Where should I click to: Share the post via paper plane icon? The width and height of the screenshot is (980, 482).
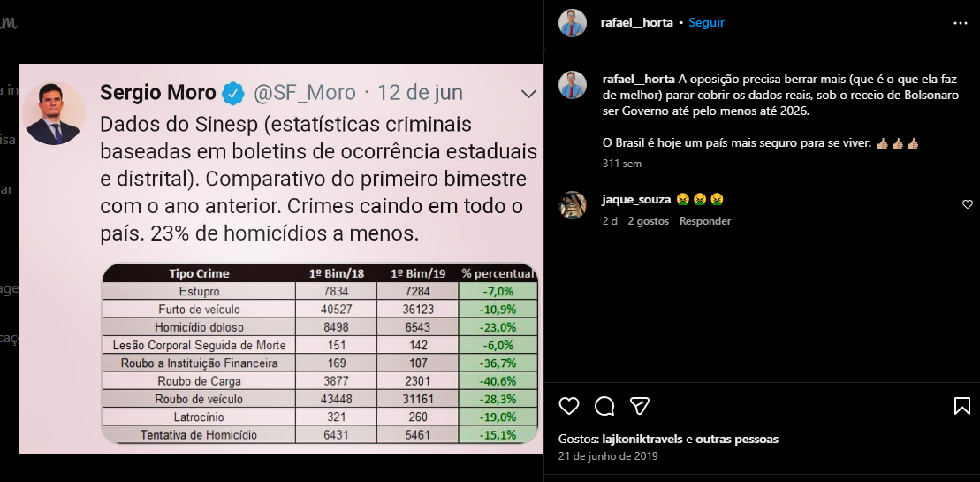[x=640, y=406]
